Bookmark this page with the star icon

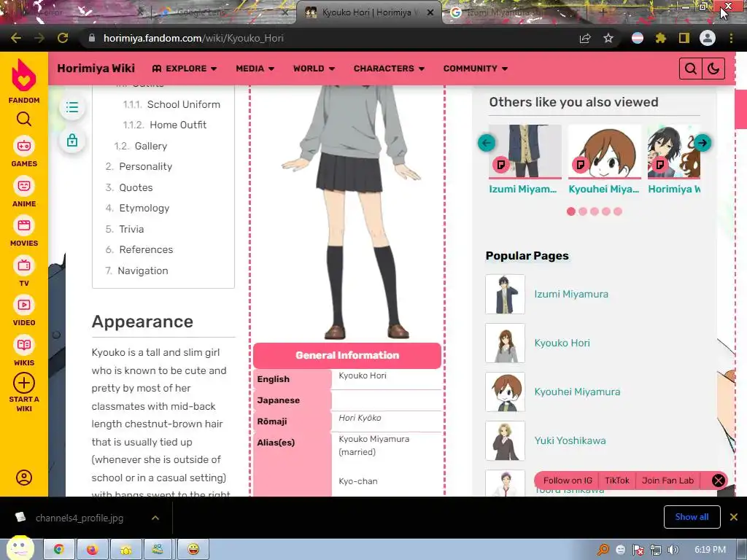click(x=608, y=38)
